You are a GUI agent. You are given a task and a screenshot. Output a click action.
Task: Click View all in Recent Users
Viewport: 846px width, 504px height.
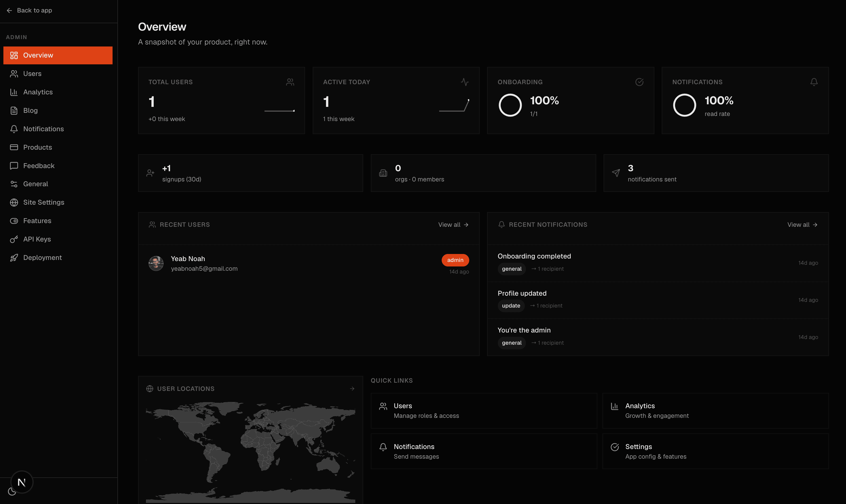tap(453, 225)
